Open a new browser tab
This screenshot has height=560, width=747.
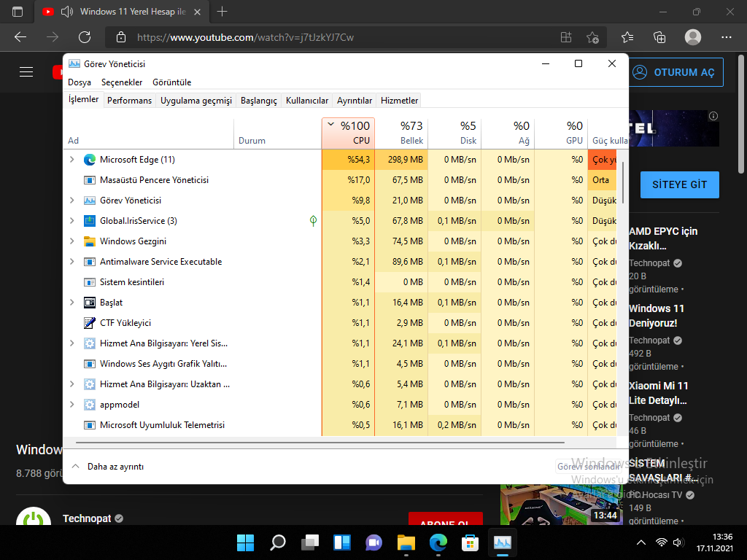pyautogui.click(x=222, y=12)
